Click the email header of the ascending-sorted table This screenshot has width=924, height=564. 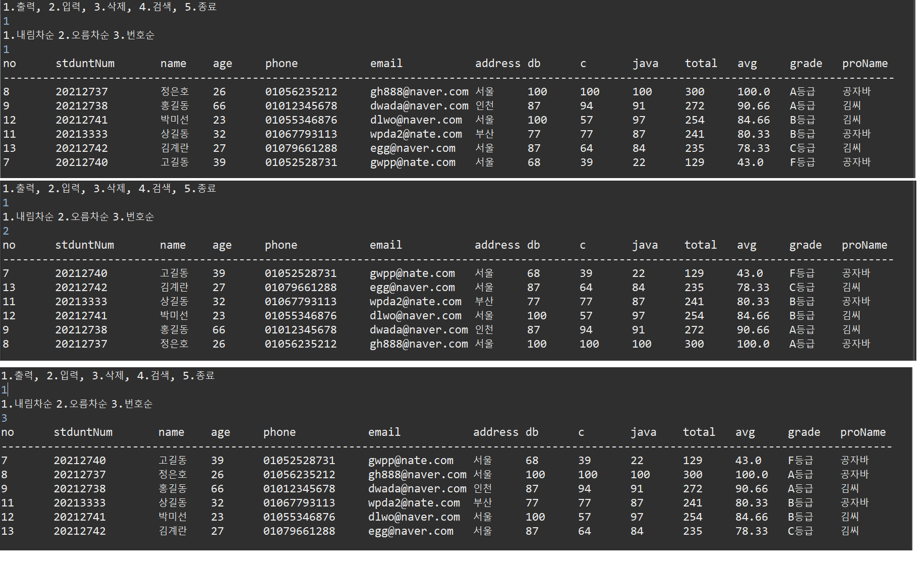(x=386, y=245)
